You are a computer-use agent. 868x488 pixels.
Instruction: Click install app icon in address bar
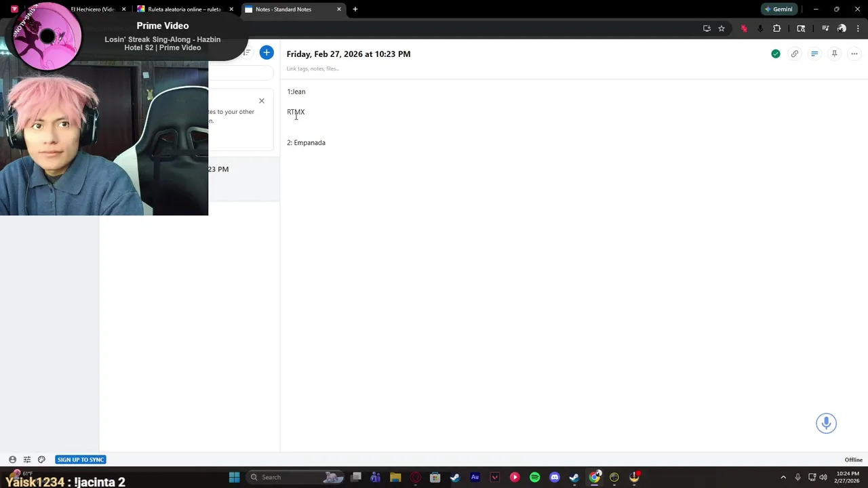[x=707, y=28]
